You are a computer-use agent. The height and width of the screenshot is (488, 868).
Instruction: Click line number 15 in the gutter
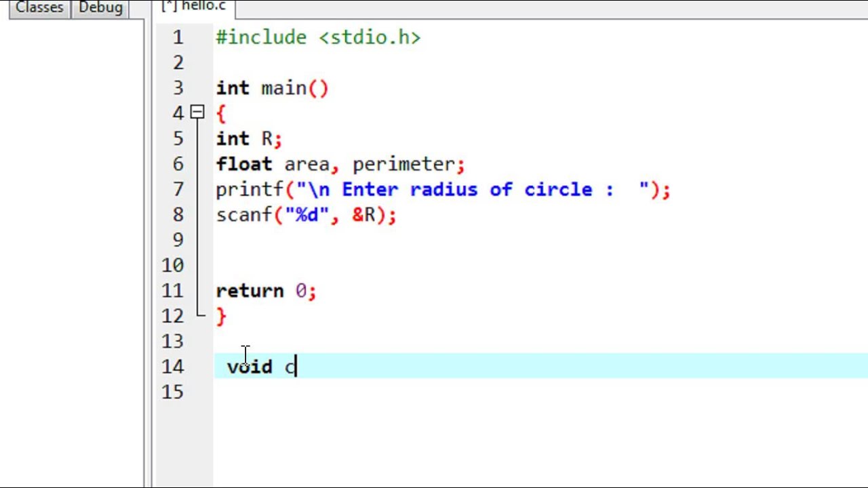[x=173, y=392]
